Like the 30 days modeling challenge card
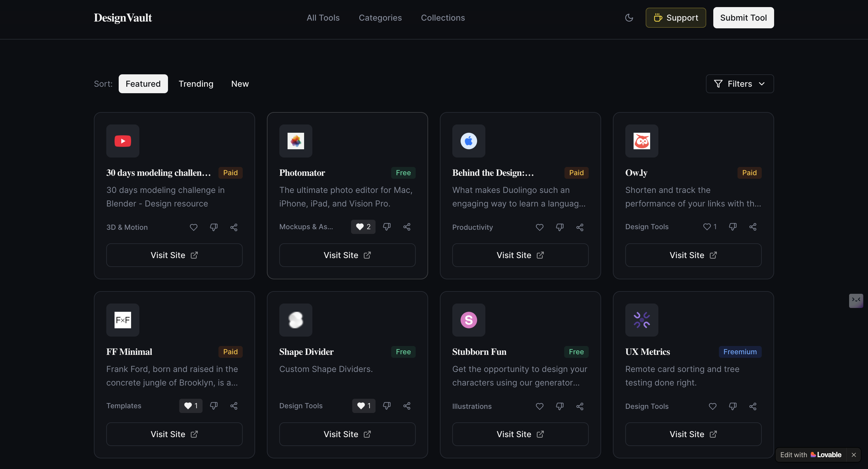Image resolution: width=868 pixels, height=469 pixels. pyautogui.click(x=193, y=227)
